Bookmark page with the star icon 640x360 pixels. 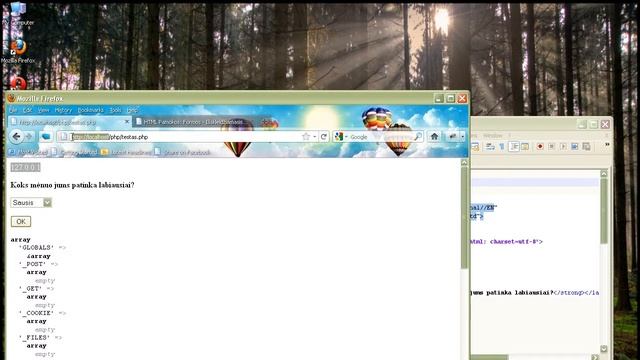[x=306, y=137]
